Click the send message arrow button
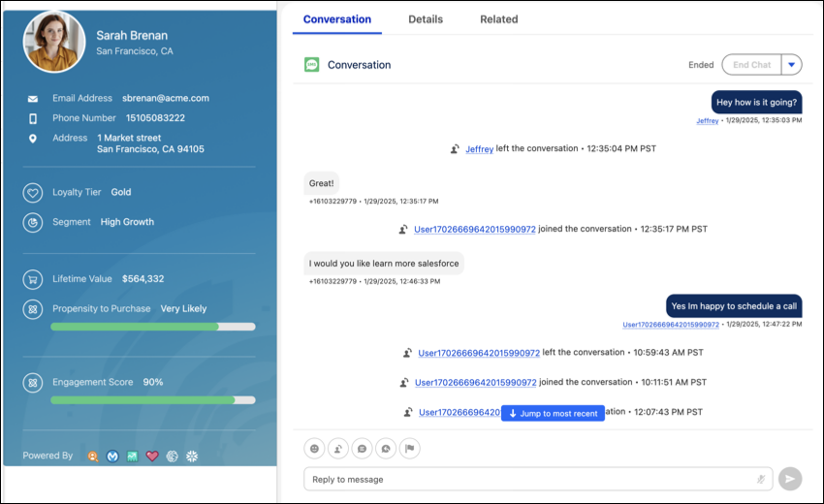The image size is (824, 504). coord(790,479)
